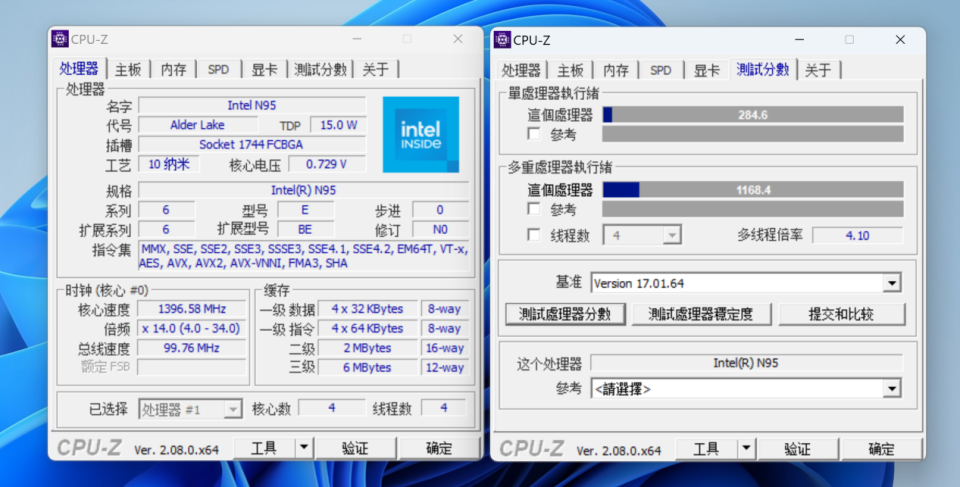Click multi-thread score bar 1168.4
The width and height of the screenshot is (960, 487).
tap(753, 190)
